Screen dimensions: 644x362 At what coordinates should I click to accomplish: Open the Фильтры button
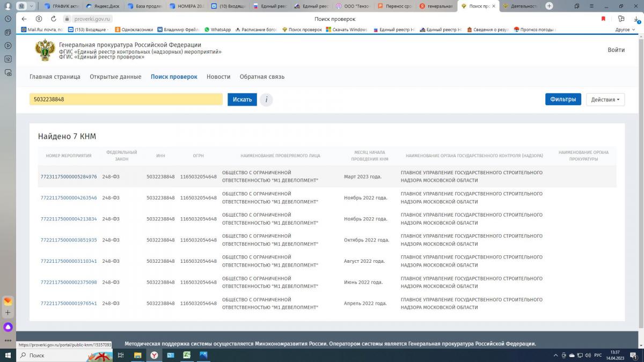click(563, 99)
